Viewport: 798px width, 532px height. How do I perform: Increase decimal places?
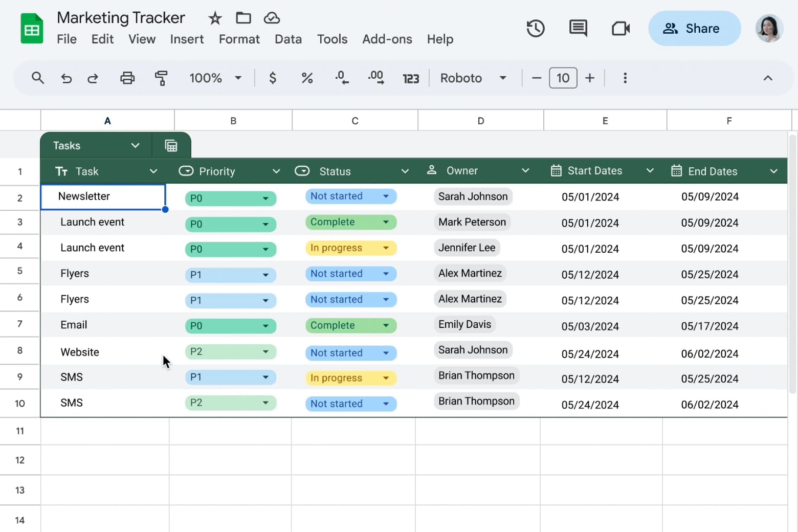(x=376, y=78)
